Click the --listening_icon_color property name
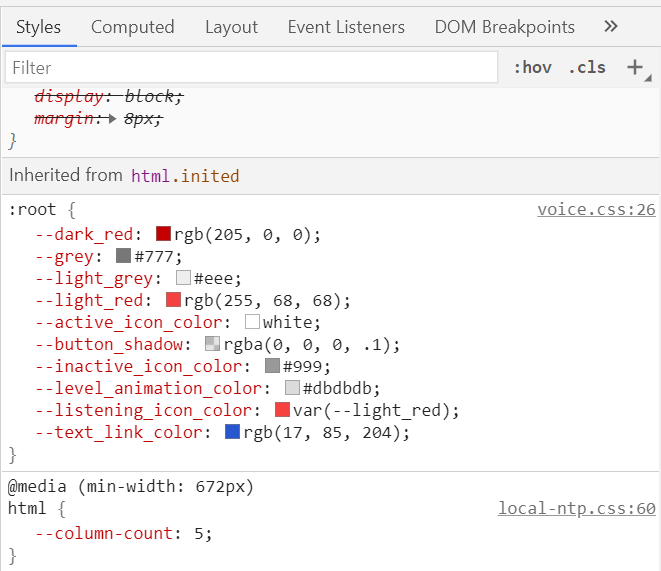The height and width of the screenshot is (571, 661). [x=143, y=410]
